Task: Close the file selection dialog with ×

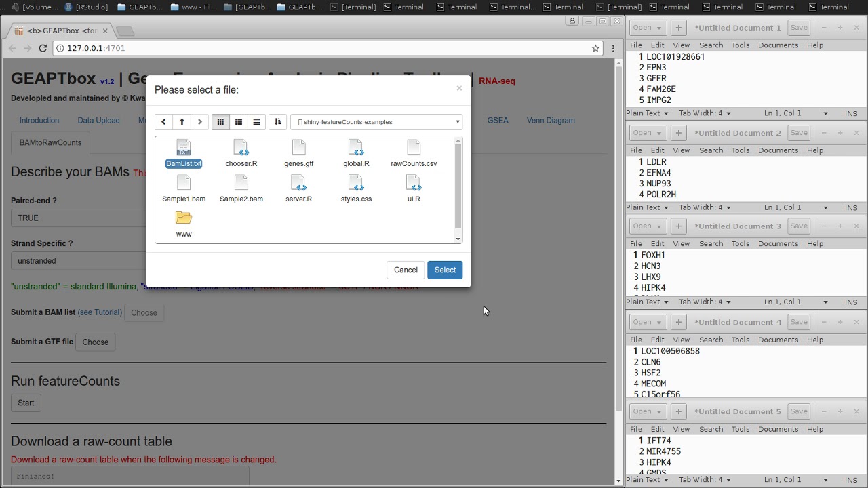Action: pyautogui.click(x=459, y=89)
